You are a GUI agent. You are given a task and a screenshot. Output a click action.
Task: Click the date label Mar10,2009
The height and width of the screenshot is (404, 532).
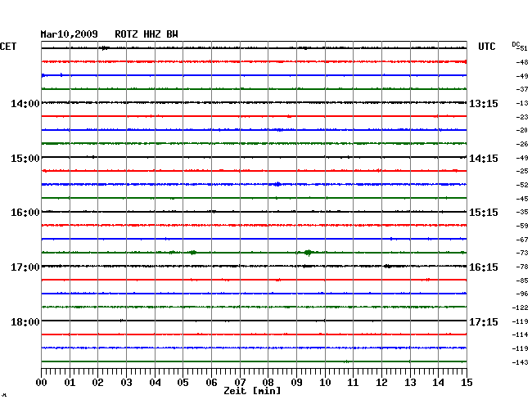[70, 34]
